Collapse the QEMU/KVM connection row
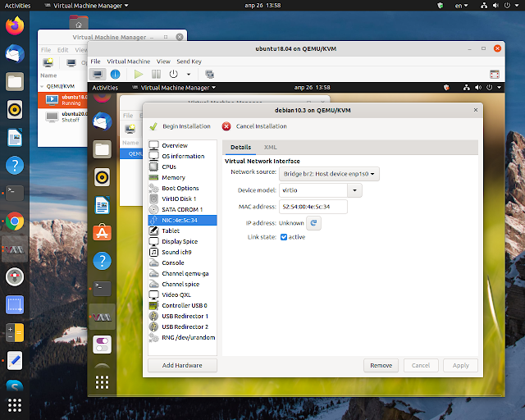Screen dimensions: 525x420 click(x=42, y=86)
